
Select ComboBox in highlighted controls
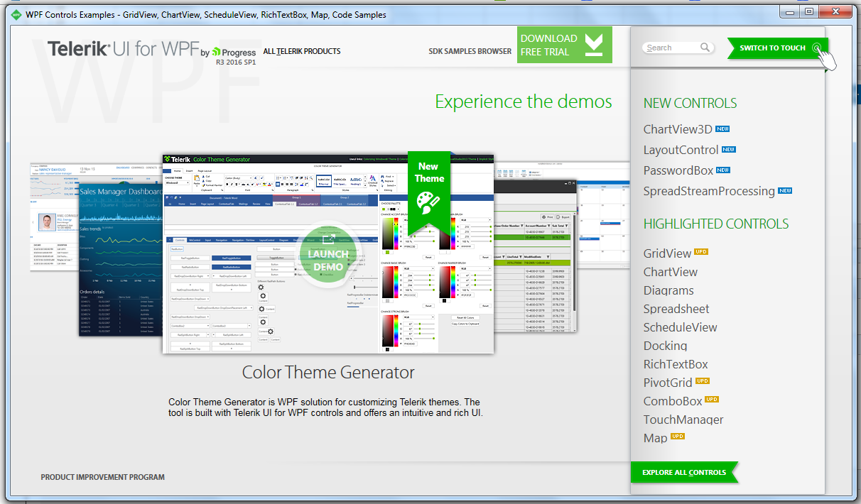(x=673, y=401)
